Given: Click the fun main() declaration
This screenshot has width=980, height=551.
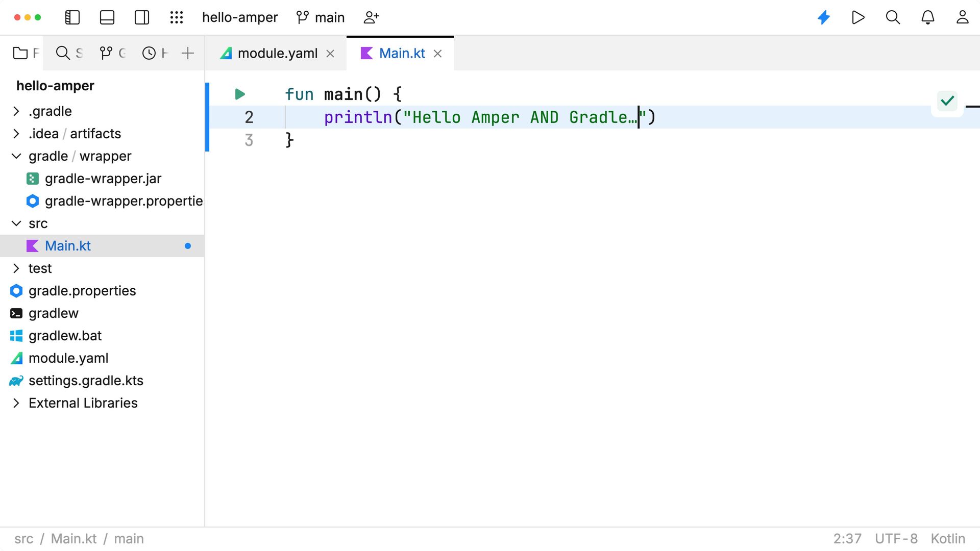Looking at the screenshot, I should (343, 94).
